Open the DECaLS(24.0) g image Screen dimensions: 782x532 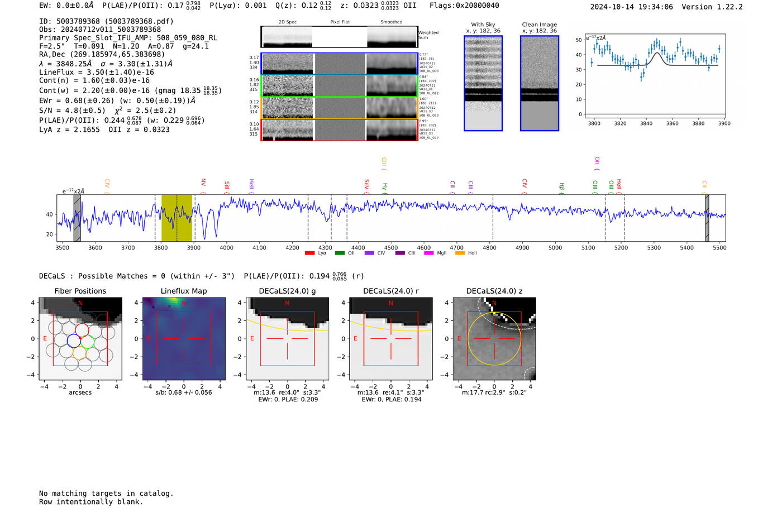coord(288,339)
